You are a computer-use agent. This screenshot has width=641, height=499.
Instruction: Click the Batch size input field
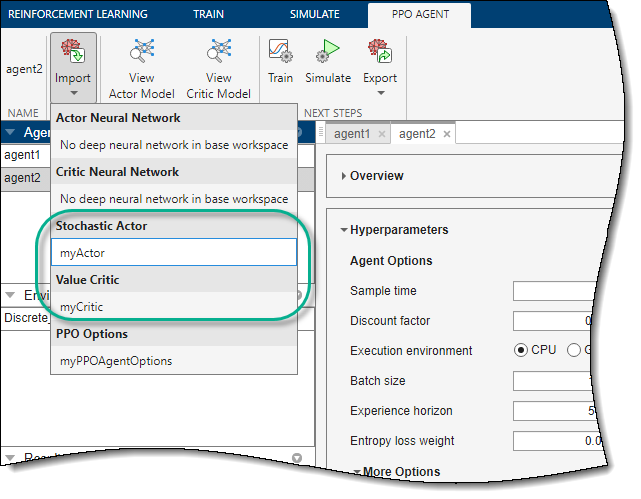[554, 380]
